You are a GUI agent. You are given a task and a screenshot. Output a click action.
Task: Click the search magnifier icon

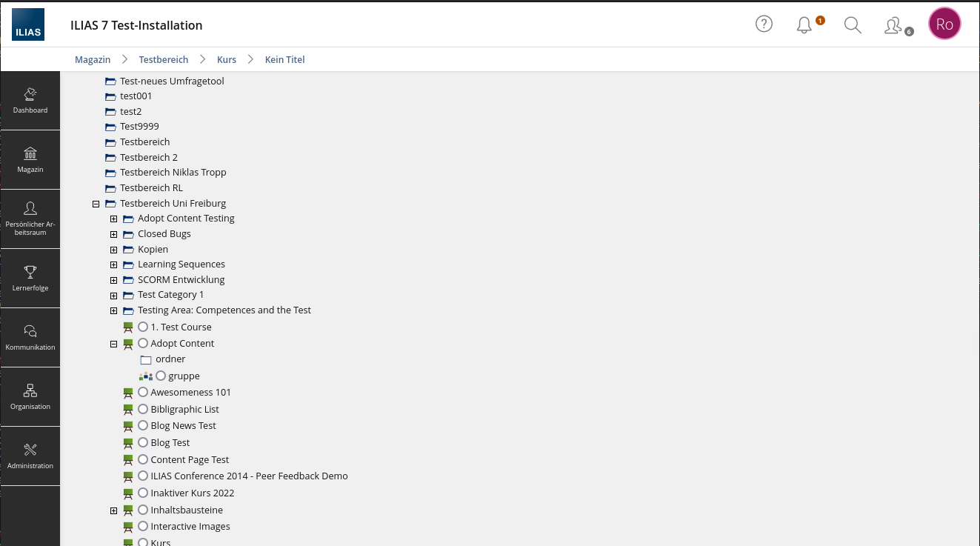[x=853, y=25]
